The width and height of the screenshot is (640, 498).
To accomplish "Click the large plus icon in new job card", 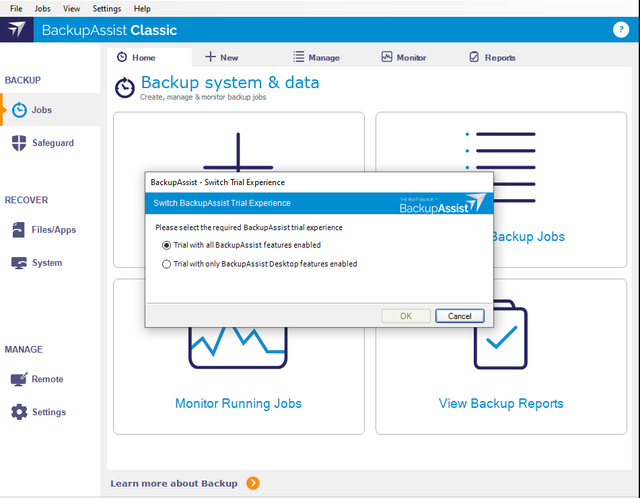I will 238,152.
